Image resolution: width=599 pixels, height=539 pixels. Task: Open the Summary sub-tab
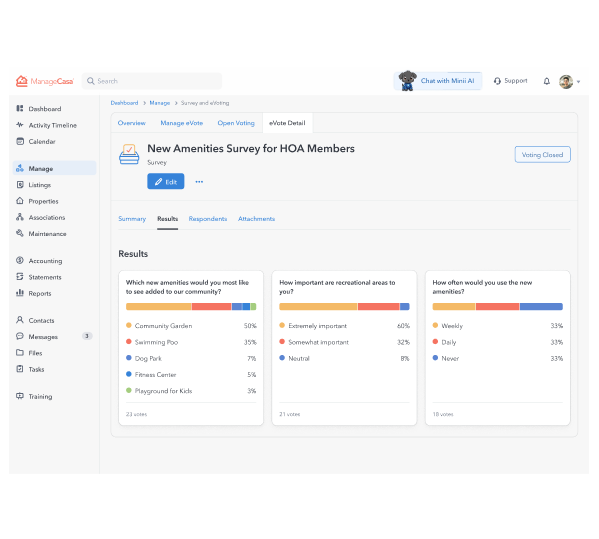pyautogui.click(x=132, y=219)
